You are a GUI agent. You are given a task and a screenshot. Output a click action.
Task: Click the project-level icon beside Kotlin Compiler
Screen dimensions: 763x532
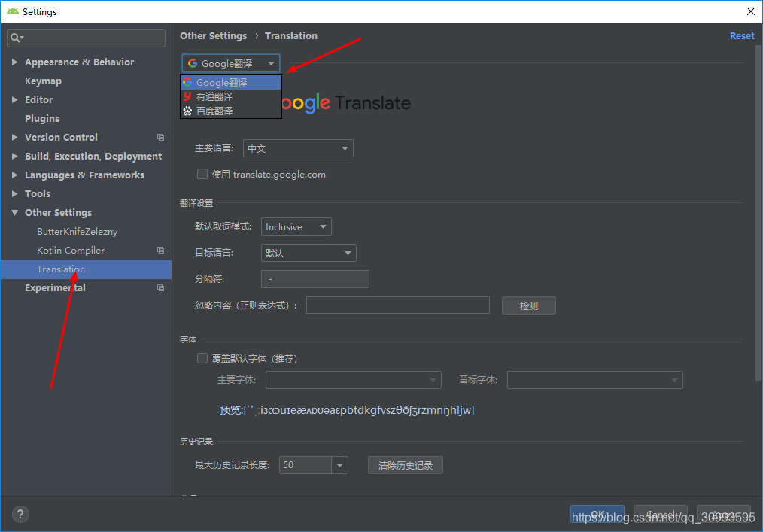coord(160,250)
